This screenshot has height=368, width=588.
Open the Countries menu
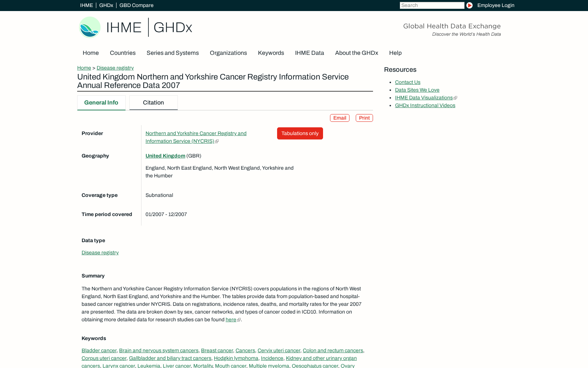click(123, 53)
